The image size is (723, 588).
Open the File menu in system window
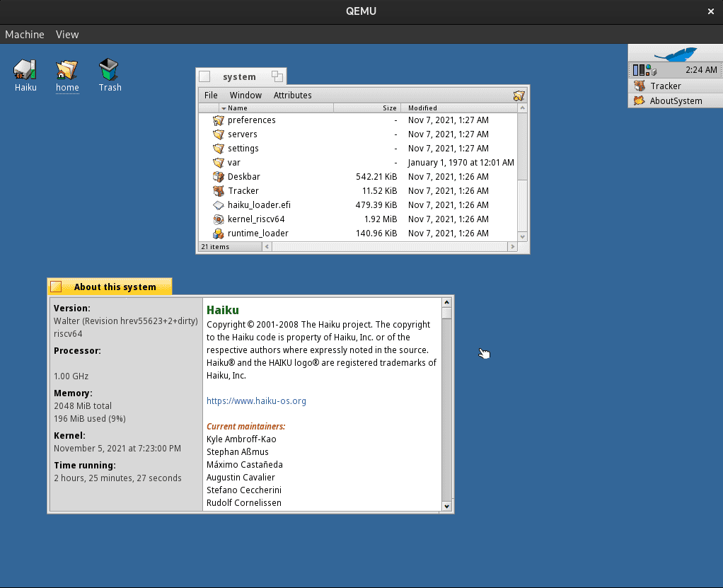211,96
